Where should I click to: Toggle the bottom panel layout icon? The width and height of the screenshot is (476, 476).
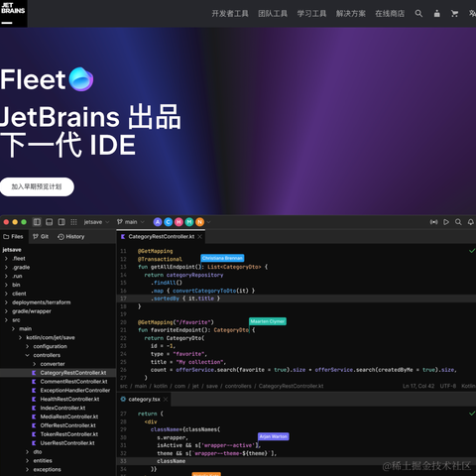[49, 222]
